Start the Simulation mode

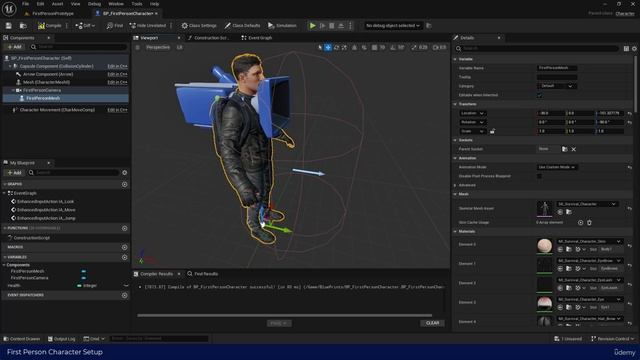click(282, 26)
